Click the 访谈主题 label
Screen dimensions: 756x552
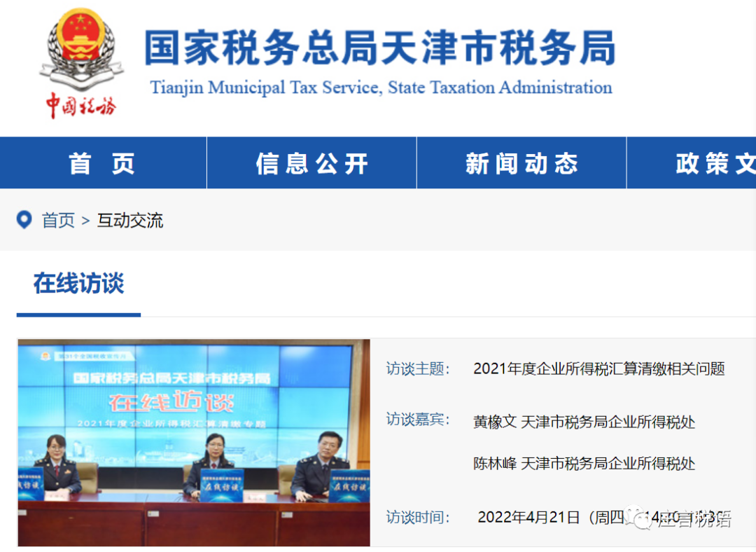pyautogui.click(x=418, y=369)
